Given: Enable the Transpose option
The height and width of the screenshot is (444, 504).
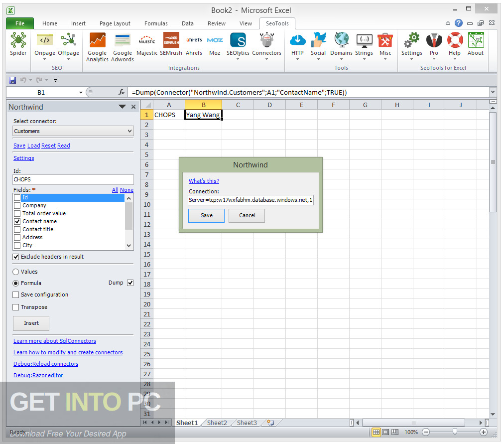Looking at the screenshot, I should coord(16,307).
